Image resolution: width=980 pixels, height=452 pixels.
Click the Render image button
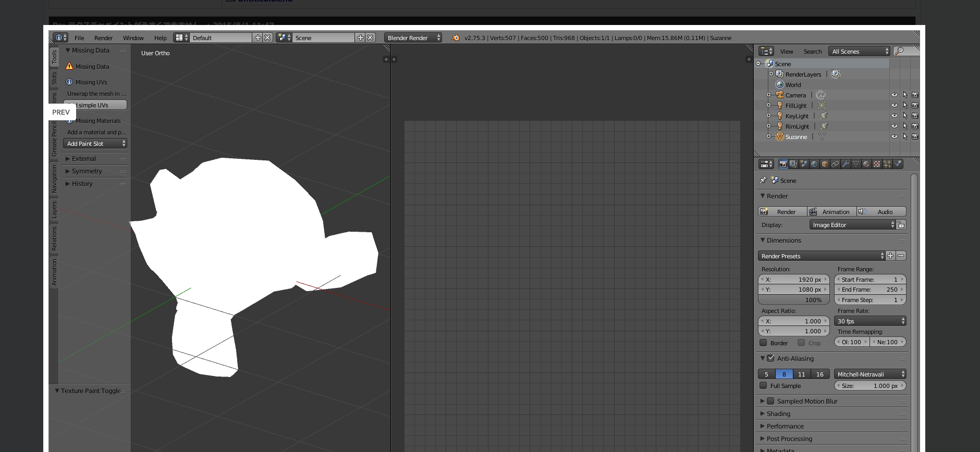(x=782, y=211)
